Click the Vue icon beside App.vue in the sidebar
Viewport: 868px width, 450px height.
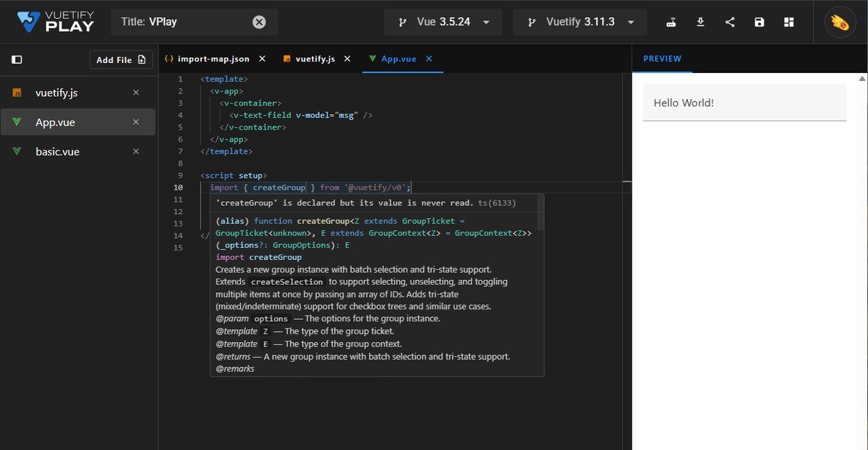[x=17, y=122]
